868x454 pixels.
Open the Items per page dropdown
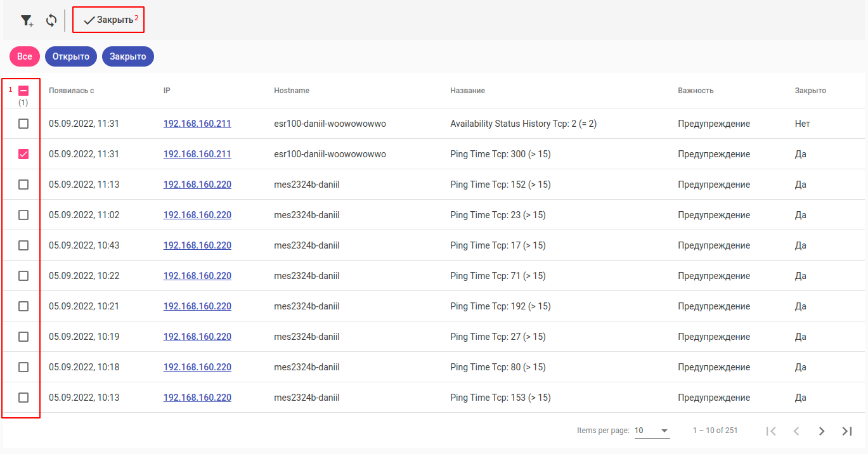[652, 431]
